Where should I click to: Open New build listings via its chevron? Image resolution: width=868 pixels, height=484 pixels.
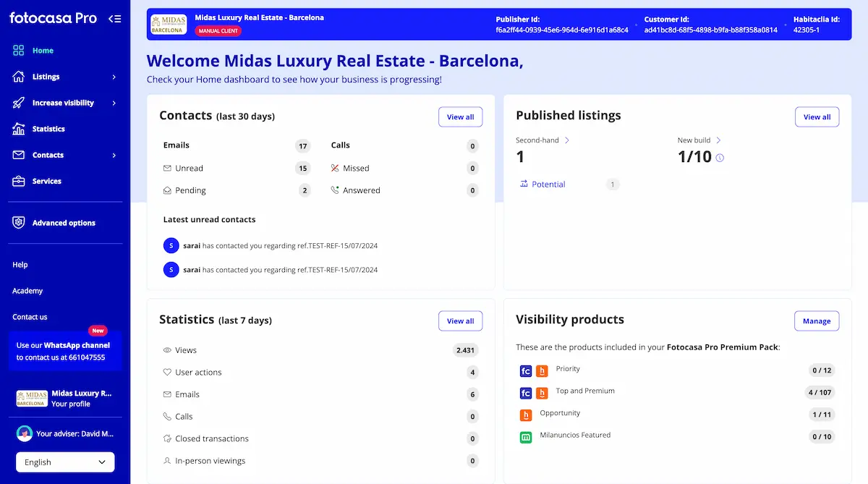pyautogui.click(x=718, y=140)
